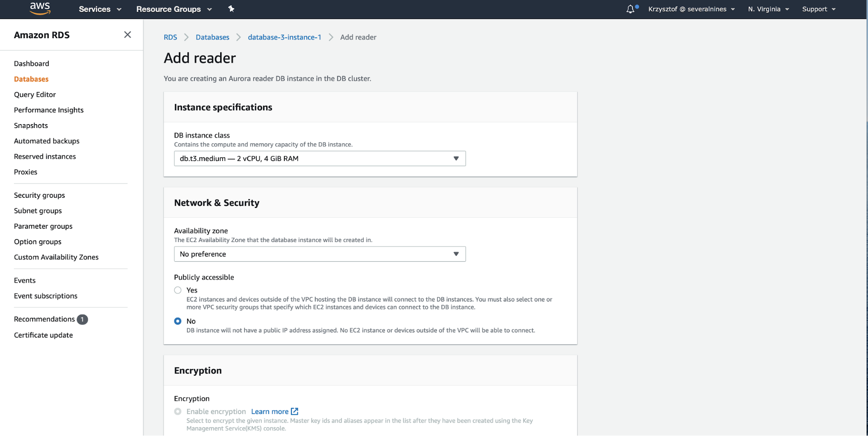Click the RDS breadcrumb link
This screenshot has width=868, height=436.
[x=170, y=37]
